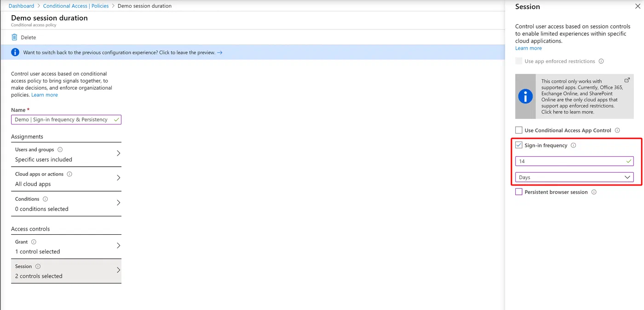The width and height of the screenshot is (644, 310).
Task: Click info icon for Conditional Access App Control
Action: (617, 130)
